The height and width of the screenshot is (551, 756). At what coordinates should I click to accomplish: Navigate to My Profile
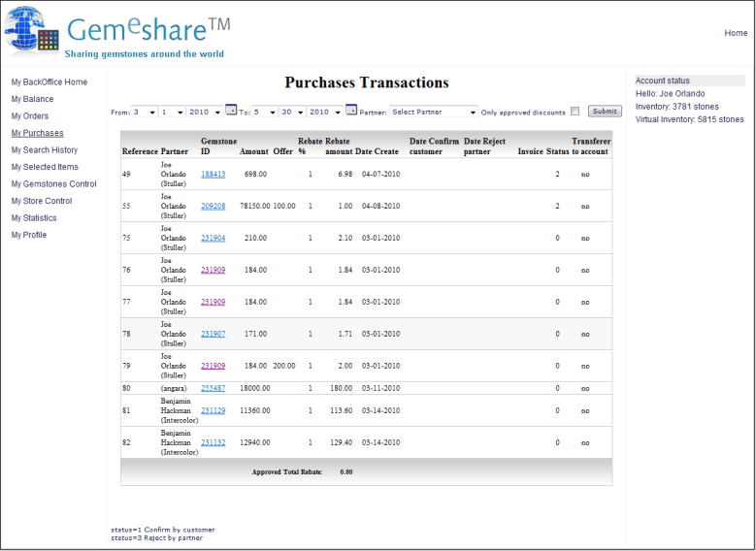[x=28, y=235]
